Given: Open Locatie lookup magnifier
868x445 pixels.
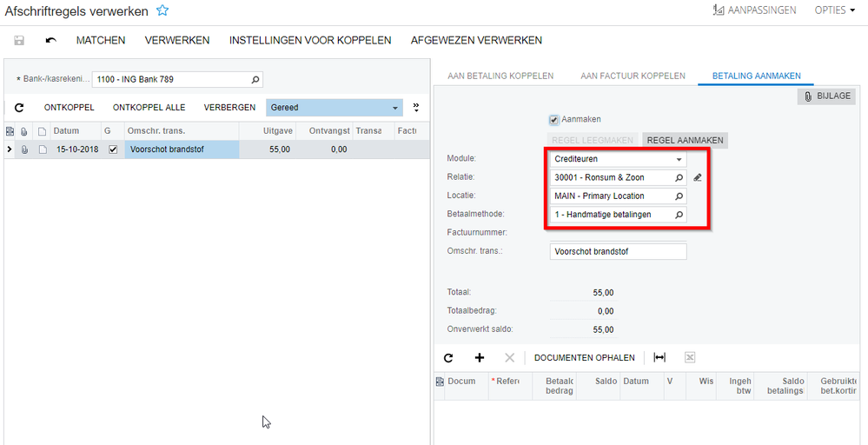Looking at the screenshot, I should click(x=679, y=196).
